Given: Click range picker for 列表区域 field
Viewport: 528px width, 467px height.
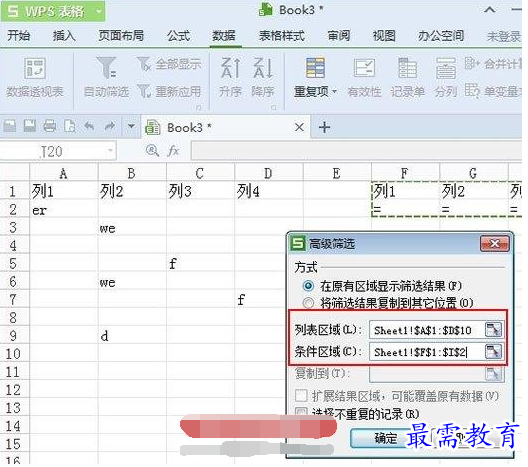Looking at the screenshot, I should 494,331.
